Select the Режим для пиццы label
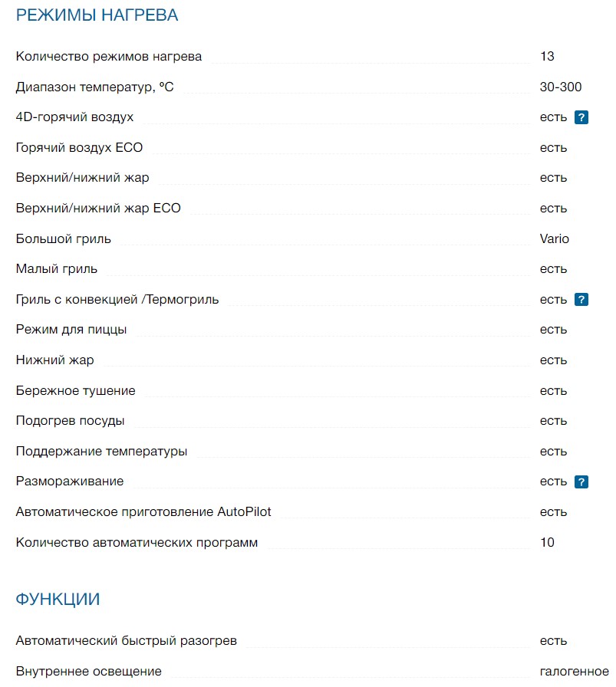The image size is (616, 687). pyautogui.click(x=71, y=330)
